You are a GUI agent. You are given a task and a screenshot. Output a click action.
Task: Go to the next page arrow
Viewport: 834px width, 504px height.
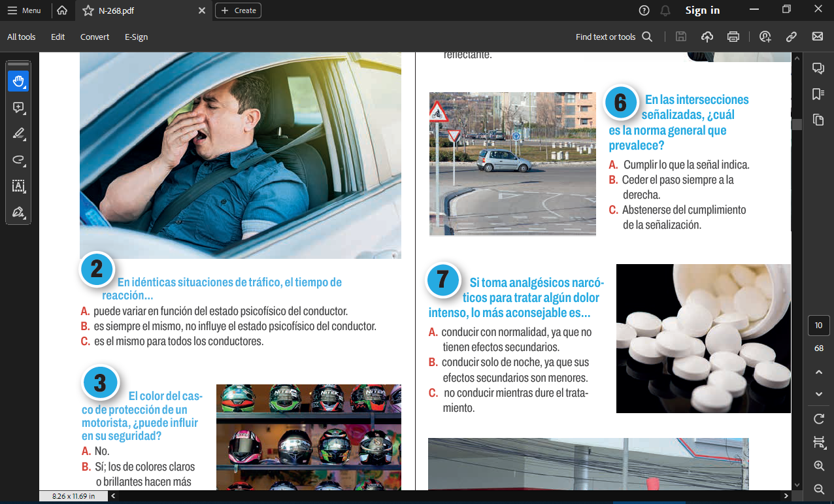(818, 394)
